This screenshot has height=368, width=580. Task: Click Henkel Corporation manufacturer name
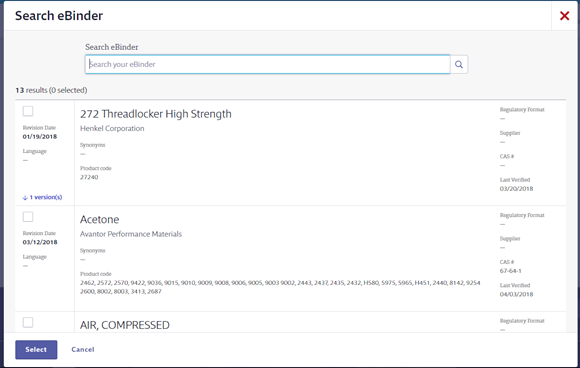112,128
